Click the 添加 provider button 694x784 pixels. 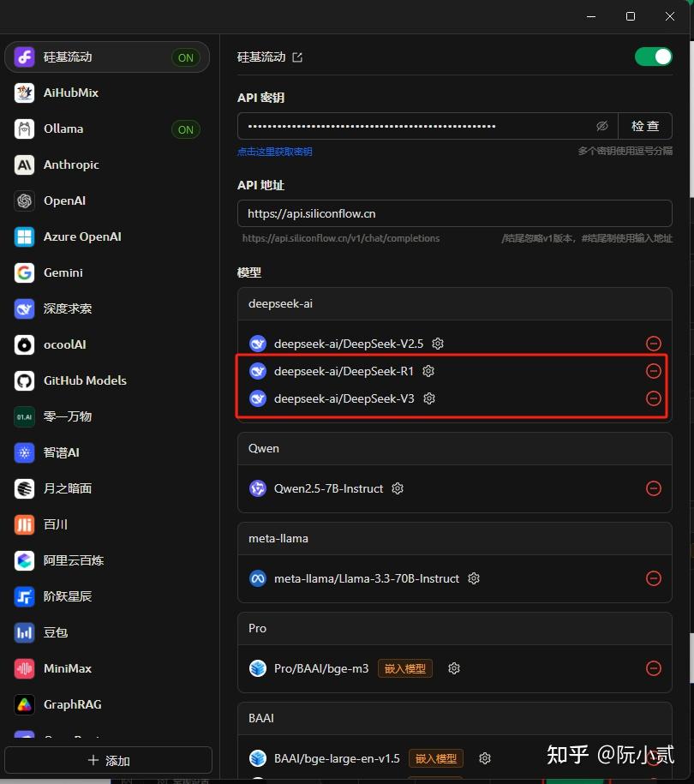click(x=109, y=761)
